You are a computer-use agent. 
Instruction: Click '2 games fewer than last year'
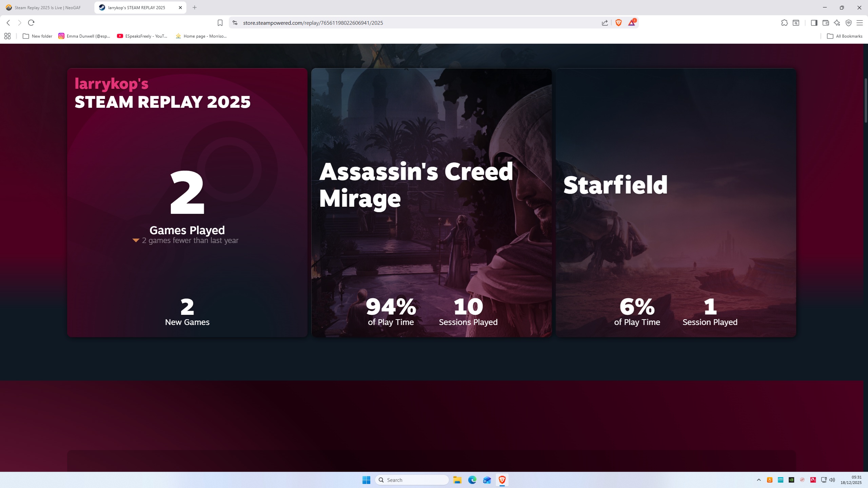click(x=190, y=240)
